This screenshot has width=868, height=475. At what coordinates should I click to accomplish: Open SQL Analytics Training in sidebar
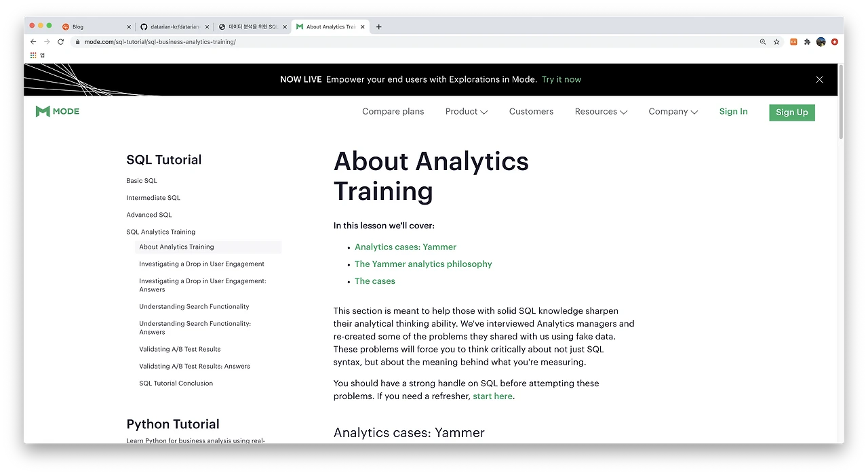click(x=161, y=232)
